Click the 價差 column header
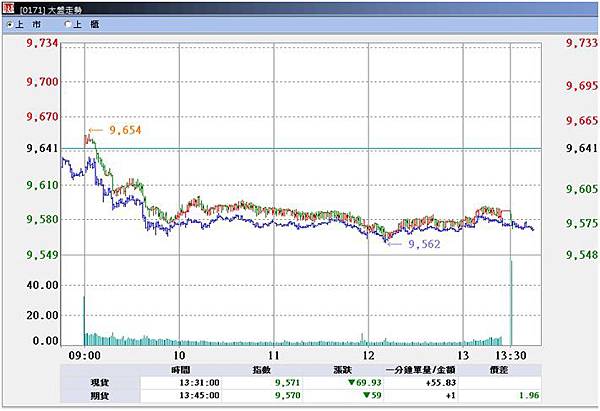The image size is (600, 411). 499,370
